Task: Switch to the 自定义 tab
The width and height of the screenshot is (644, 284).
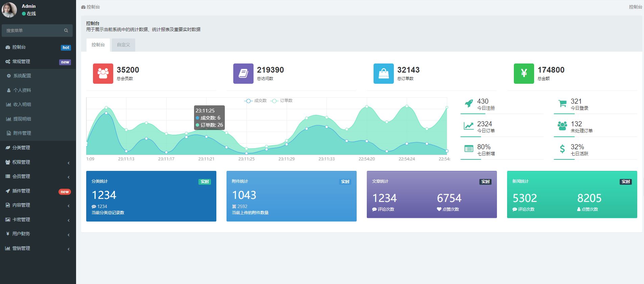Action: [123, 45]
